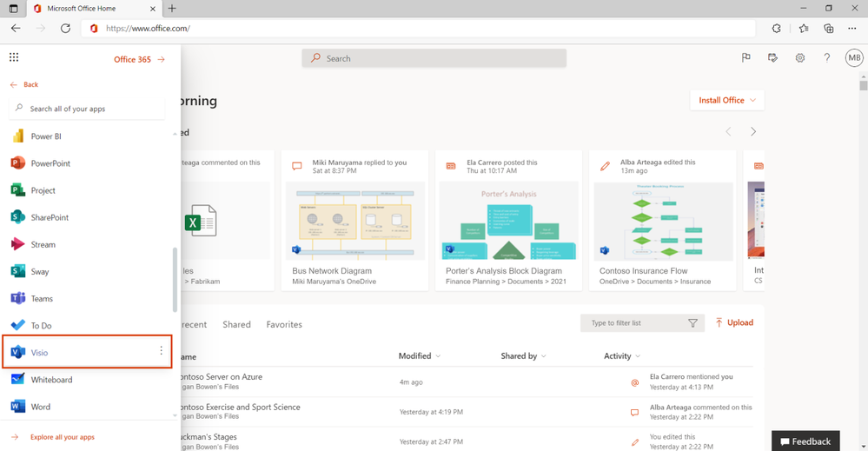Open browser tab actions menu icon
Image resolution: width=868 pixels, height=451 pixels.
tap(13, 9)
